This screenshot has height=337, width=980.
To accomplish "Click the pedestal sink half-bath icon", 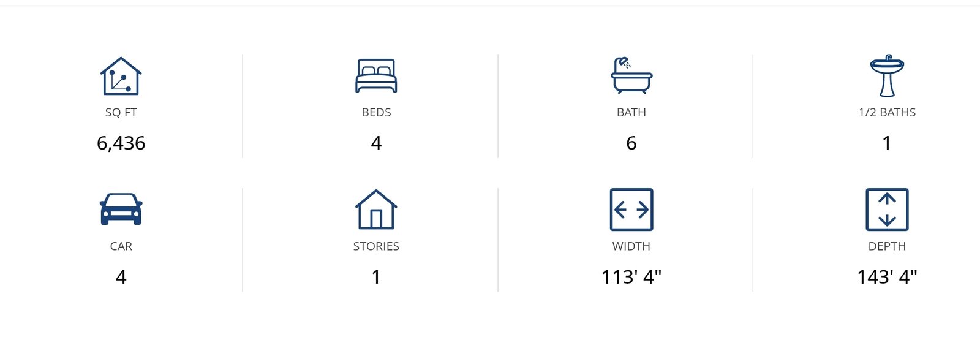I will pos(887,77).
